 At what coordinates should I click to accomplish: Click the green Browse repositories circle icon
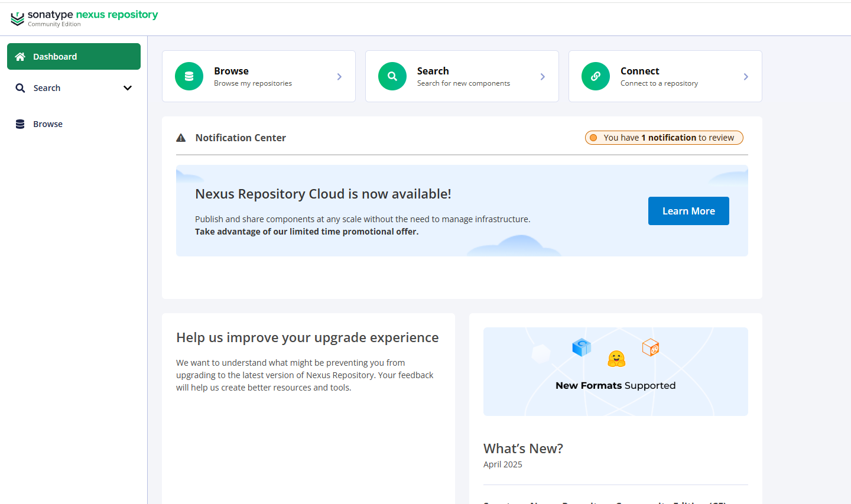tap(189, 76)
